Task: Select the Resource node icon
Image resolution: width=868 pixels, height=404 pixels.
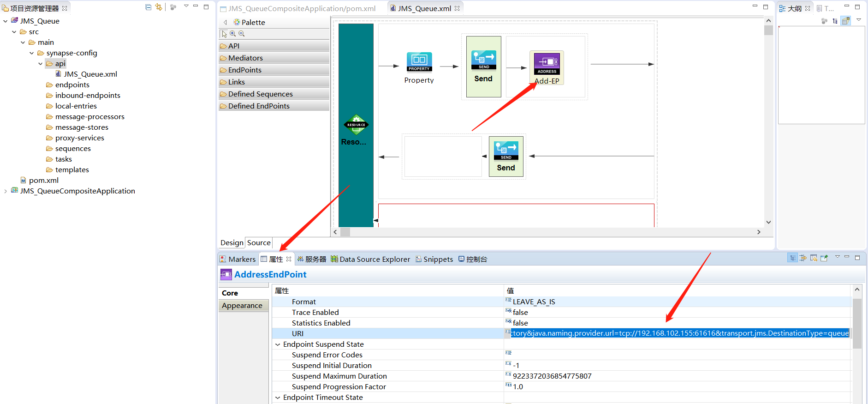Action: (x=356, y=125)
